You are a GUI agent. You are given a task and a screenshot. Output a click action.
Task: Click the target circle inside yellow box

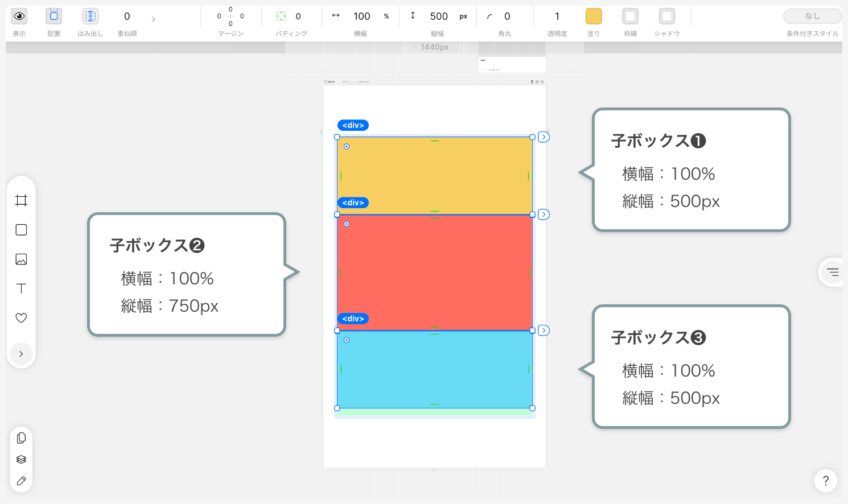point(347,147)
